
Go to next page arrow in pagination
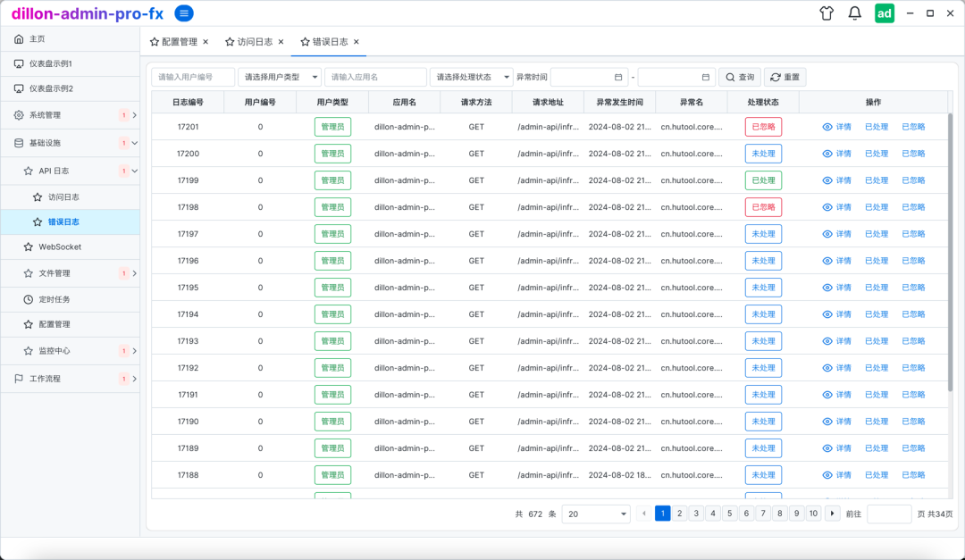pyautogui.click(x=832, y=514)
